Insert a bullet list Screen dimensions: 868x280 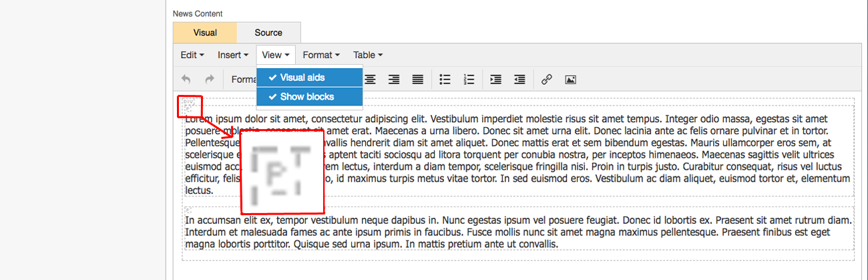pyautogui.click(x=445, y=80)
